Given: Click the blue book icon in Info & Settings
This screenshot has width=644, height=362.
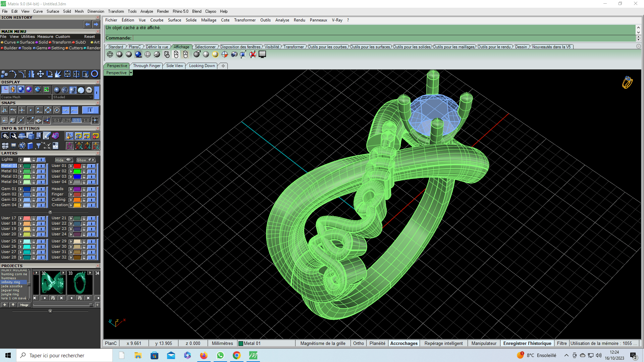Looking at the screenshot, I should tap(30, 145).
